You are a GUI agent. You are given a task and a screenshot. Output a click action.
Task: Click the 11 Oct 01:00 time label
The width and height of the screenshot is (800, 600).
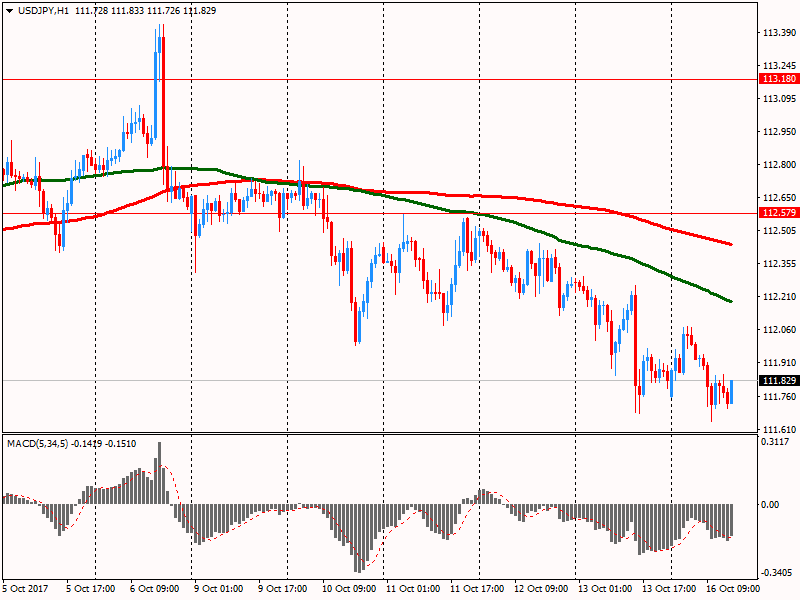point(413,589)
